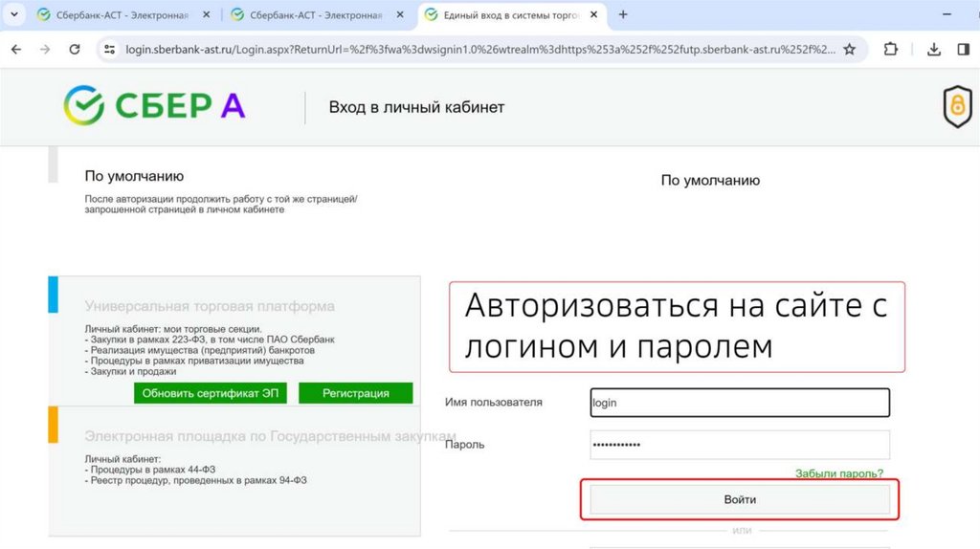Open a new browser tab
Screen dimensions: 980x549
624,15
